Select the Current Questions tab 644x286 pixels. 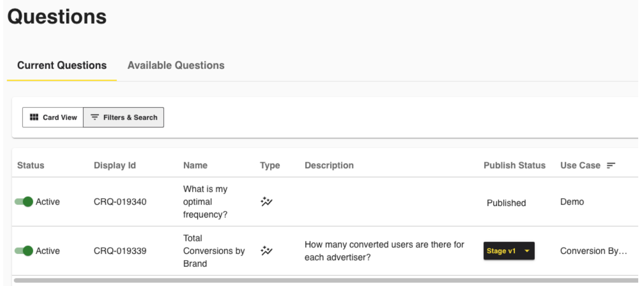tap(62, 65)
